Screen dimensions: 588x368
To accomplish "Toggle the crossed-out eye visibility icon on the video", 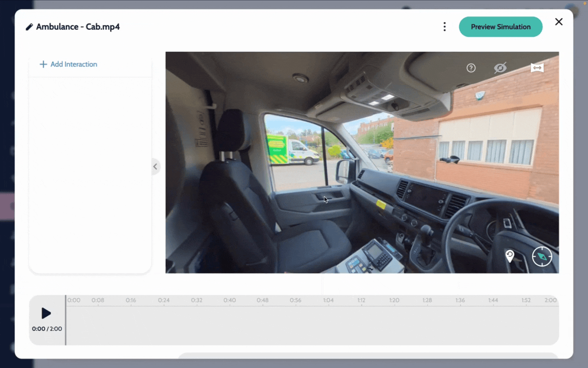I will pos(500,68).
